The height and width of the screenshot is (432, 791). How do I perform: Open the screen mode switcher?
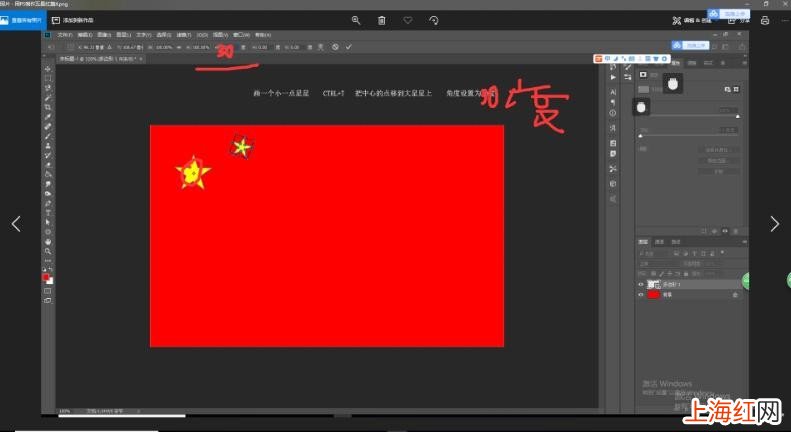[47, 300]
